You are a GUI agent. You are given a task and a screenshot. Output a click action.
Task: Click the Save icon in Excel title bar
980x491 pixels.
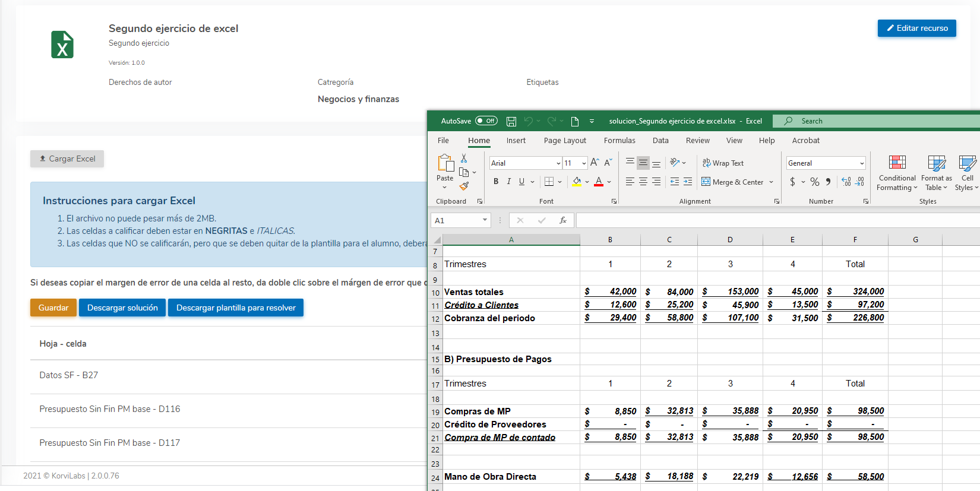coord(511,121)
